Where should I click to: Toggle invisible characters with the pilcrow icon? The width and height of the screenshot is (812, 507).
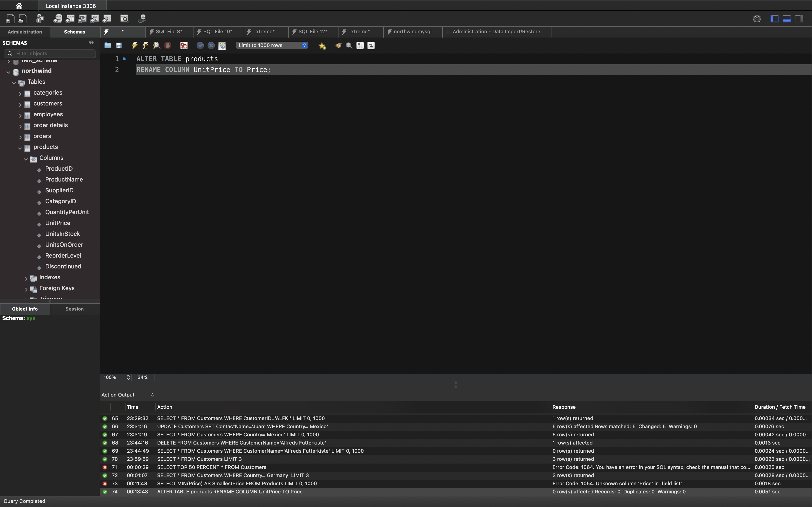[360, 45]
